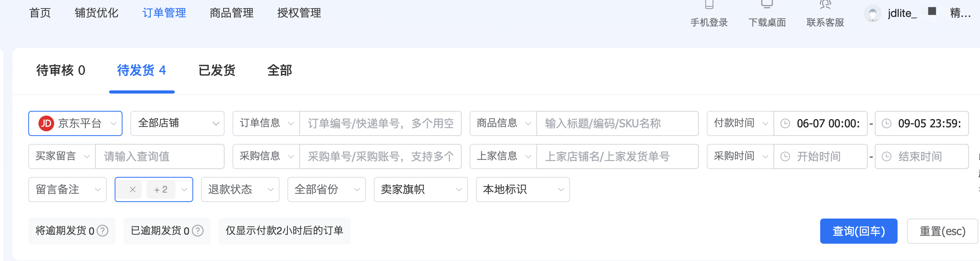980x261 pixels.
Task: Expand the 全部省份 province dropdown
Action: [x=327, y=189]
